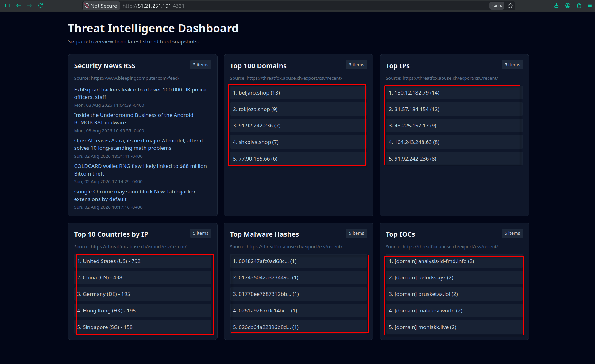
Task: Open the account profile icon
Action: 568,6
